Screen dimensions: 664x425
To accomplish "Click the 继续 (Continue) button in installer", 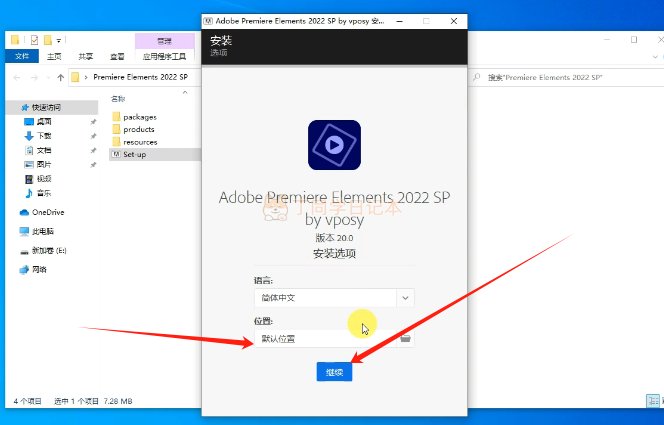I will [x=334, y=372].
